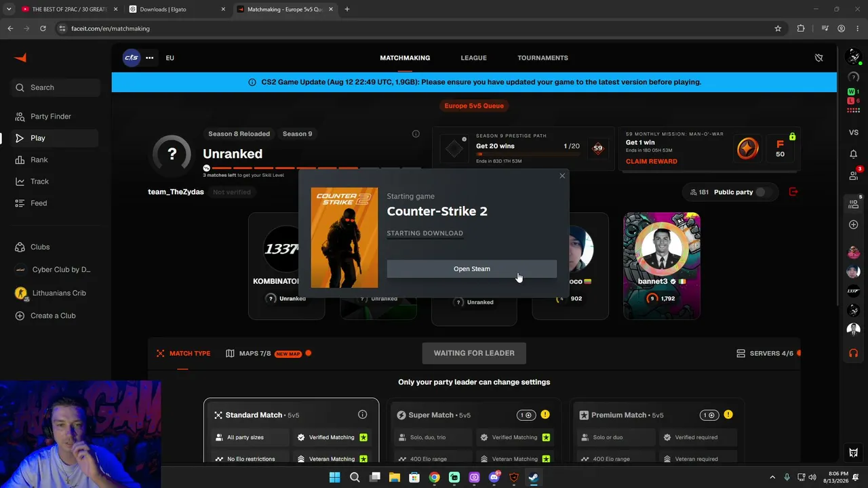Screen dimensions: 868x488
Task: Open the Track section icon
Action: point(20,182)
